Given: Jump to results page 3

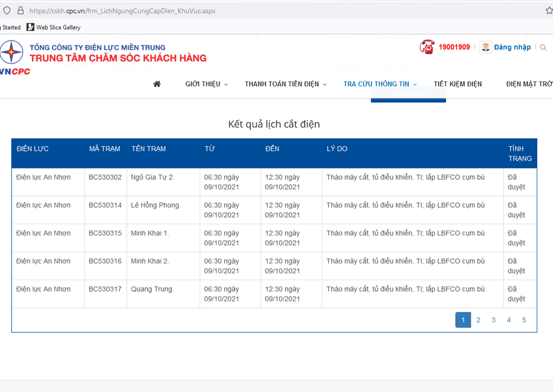Looking at the screenshot, I should (x=493, y=320).
